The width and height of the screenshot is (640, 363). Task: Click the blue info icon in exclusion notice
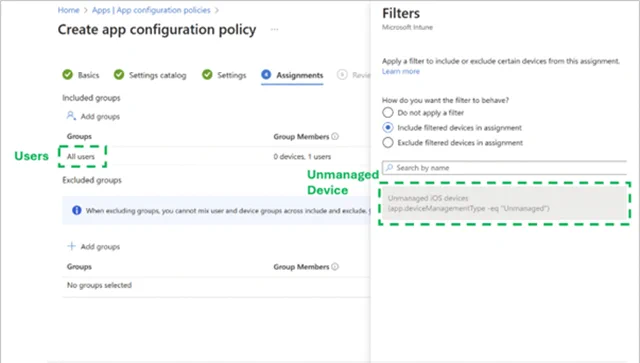click(x=76, y=210)
